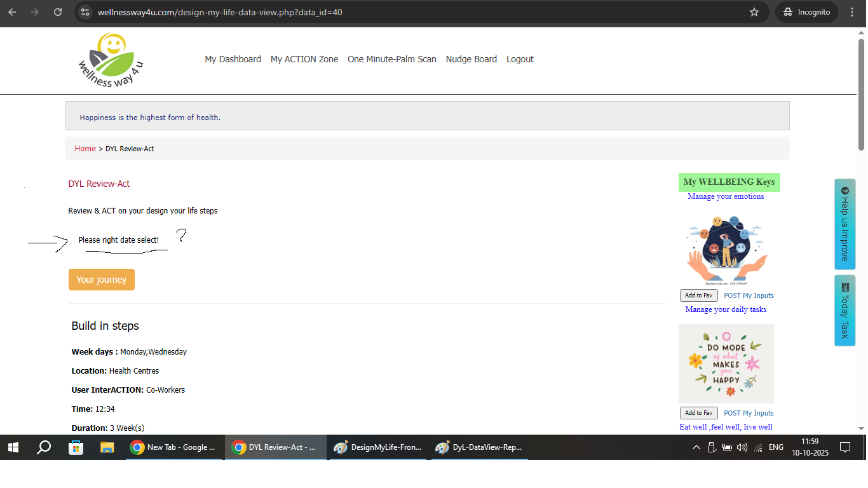Click the Do More Happy thumbnail image
This screenshot has height=488, width=868.
(x=726, y=363)
